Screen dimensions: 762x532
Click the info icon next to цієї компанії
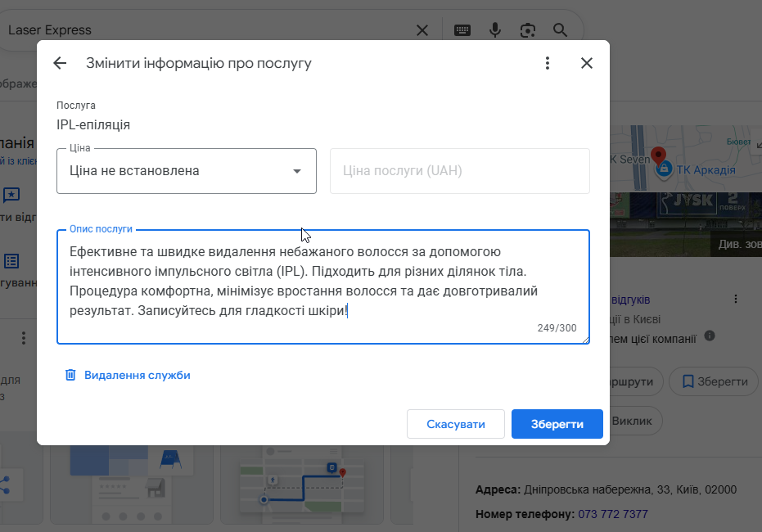(710, 336)
